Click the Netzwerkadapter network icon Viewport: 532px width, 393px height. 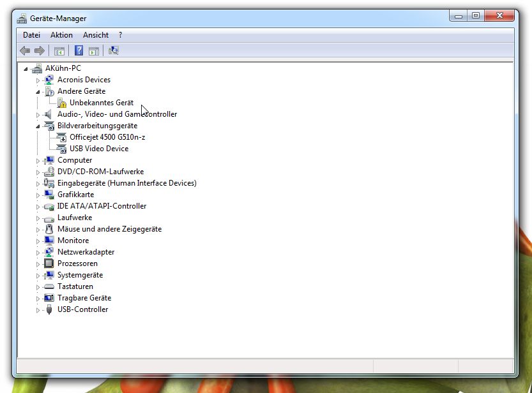[x=49, y=252]
